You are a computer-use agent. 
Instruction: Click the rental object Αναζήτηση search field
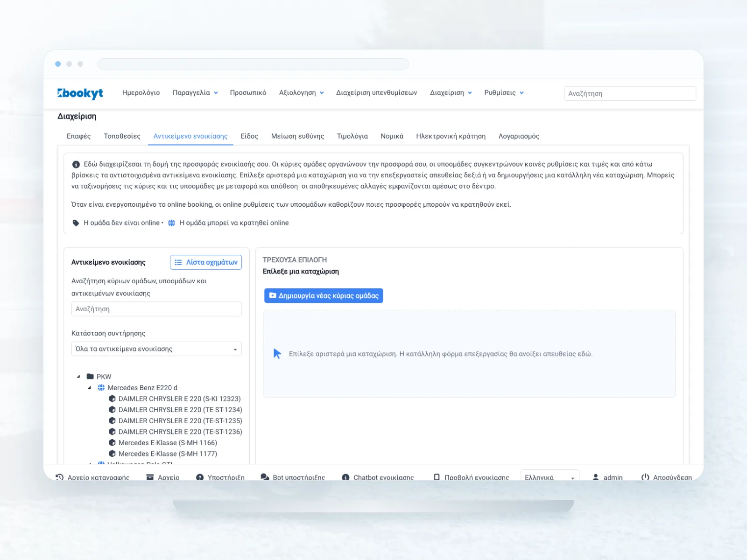pyautogui.click(x=156, y=309)
